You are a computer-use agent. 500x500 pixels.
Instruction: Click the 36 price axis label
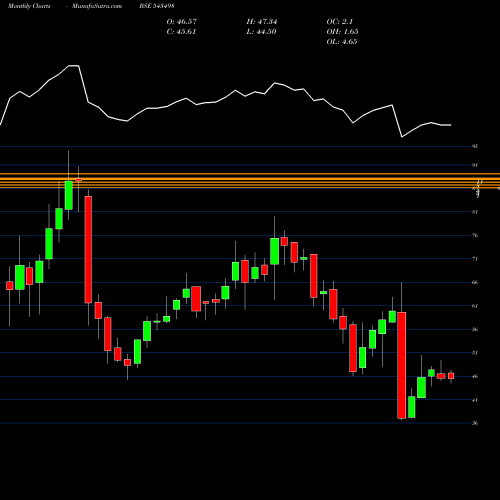tap(475, 423)
